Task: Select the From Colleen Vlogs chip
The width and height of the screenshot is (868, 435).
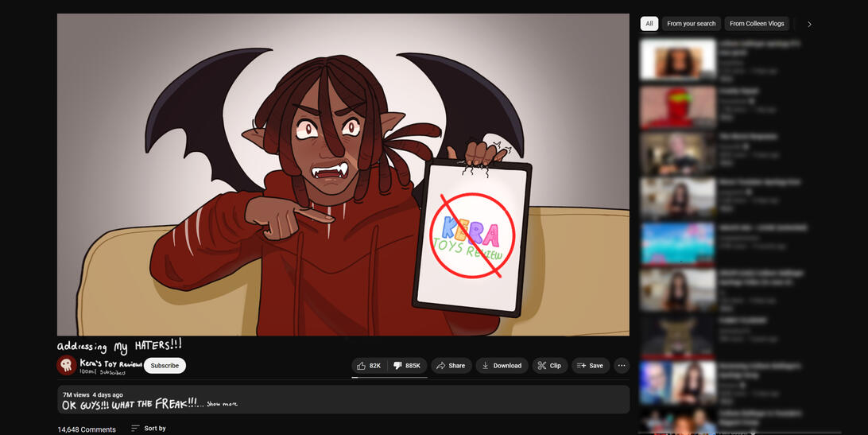Action: pyautogui.click(x=756, y=24)
